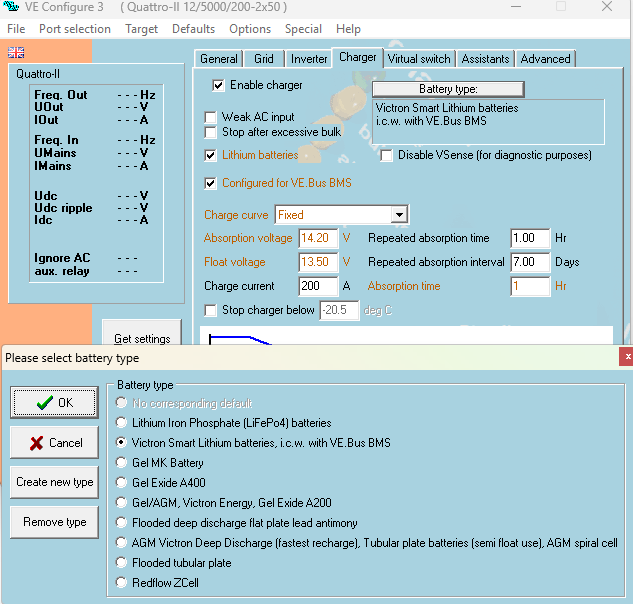Open the File menu

pos(16,29)
